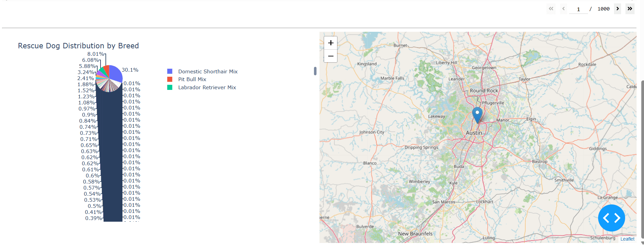
Task: Go to the first page of results
Action: click(551, 9)
